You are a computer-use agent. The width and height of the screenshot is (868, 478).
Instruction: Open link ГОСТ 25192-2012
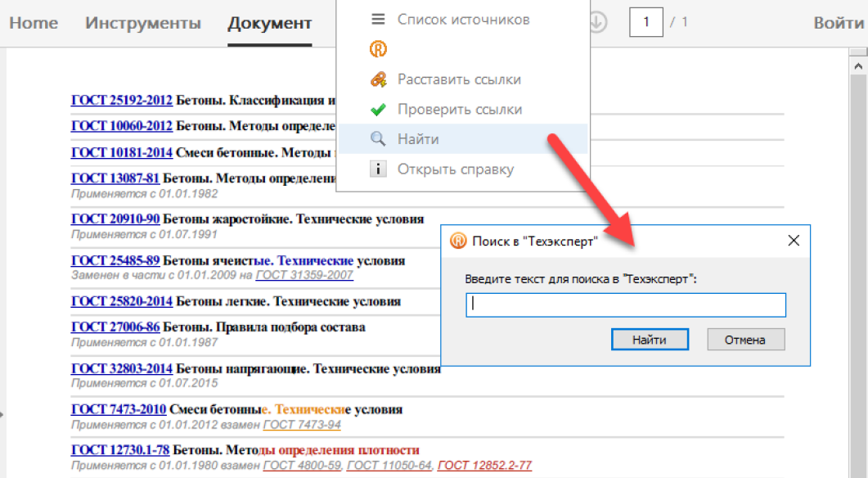click(122, 100)
